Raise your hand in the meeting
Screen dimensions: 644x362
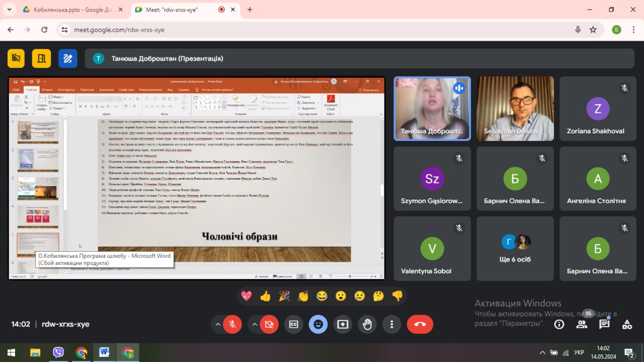point(367,324)
